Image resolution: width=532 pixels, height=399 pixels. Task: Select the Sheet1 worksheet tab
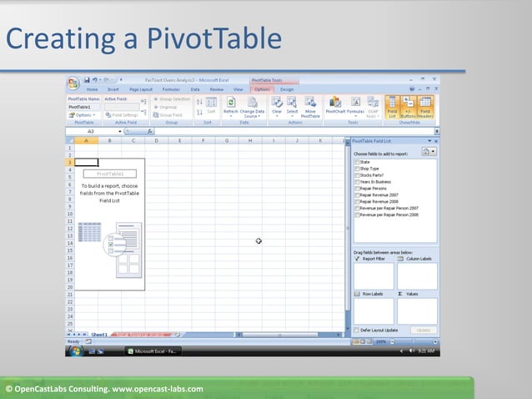[x=99, y=335]
